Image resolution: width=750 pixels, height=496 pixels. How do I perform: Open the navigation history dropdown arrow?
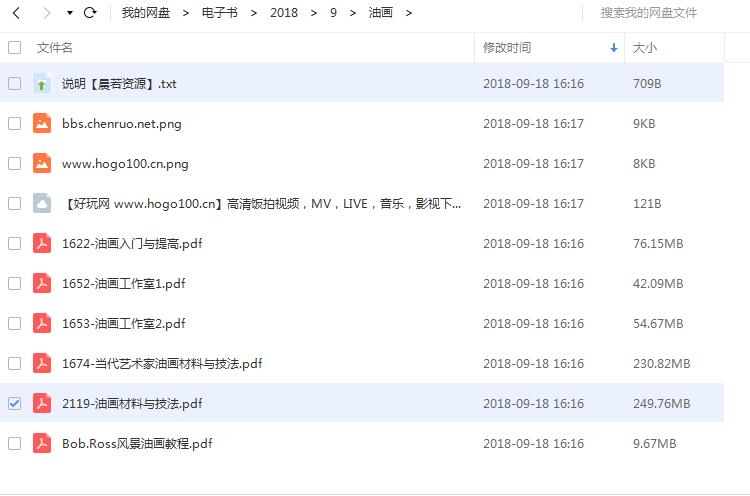[x=69, y=13]
